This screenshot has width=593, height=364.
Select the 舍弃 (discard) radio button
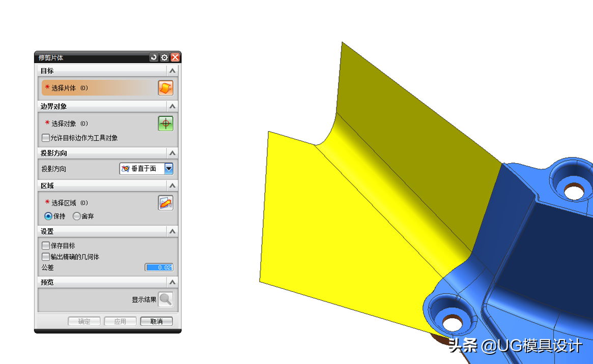pos(77,216)
